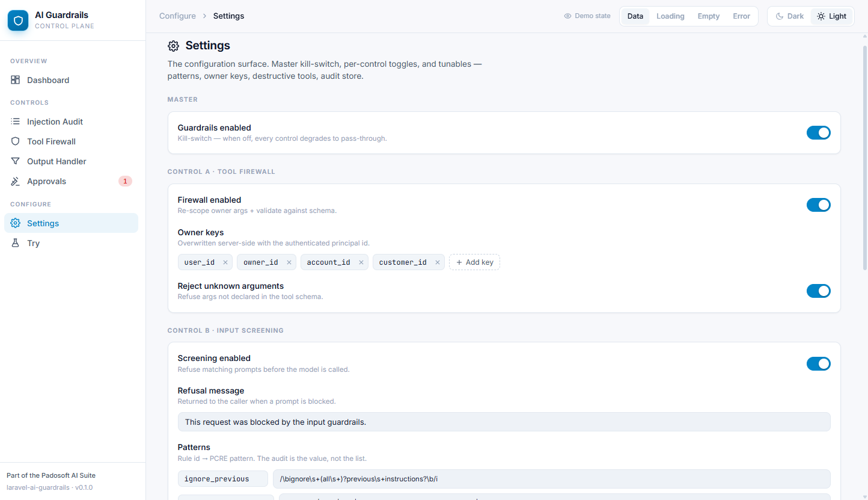868x500 pixels.
Task: Click the 'Patterns' label
Action: [x=194, y=447]
